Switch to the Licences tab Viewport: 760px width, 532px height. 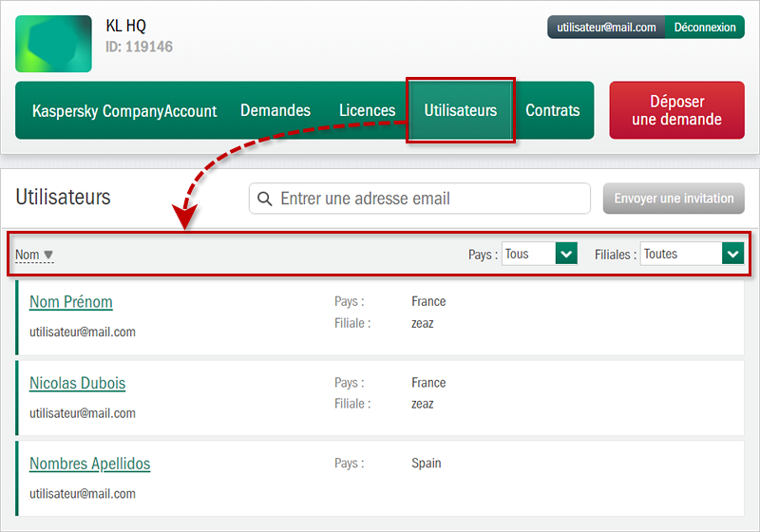coord(367,110)
